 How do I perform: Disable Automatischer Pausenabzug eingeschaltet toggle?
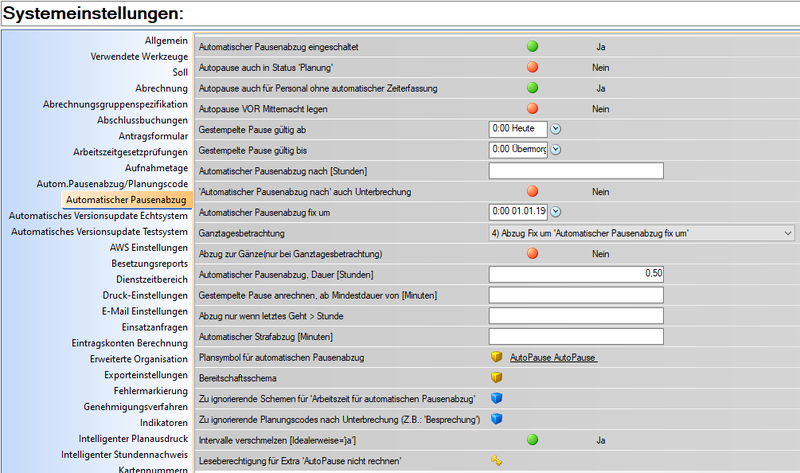click(x=533, y=46)
